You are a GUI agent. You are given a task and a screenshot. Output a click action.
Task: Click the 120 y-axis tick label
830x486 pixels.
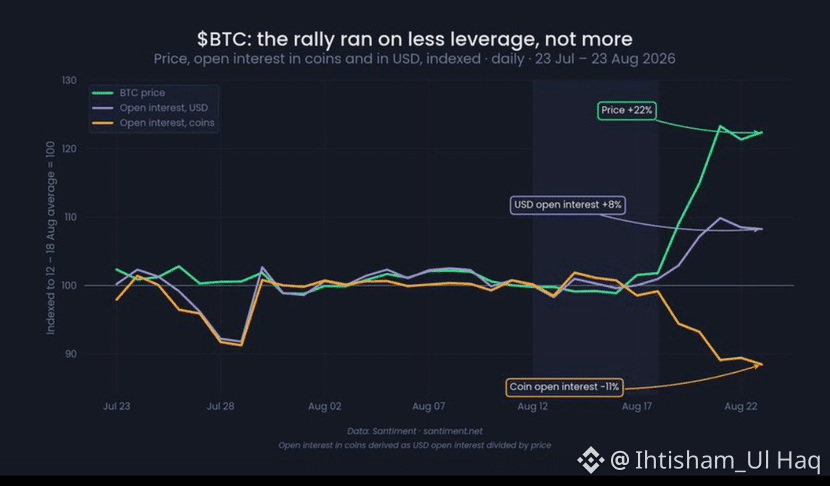click(x=69, y=149)
